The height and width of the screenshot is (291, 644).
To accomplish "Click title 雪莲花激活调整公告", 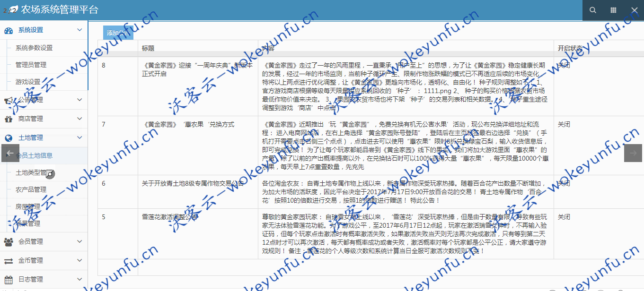I will tap(170, 217).
